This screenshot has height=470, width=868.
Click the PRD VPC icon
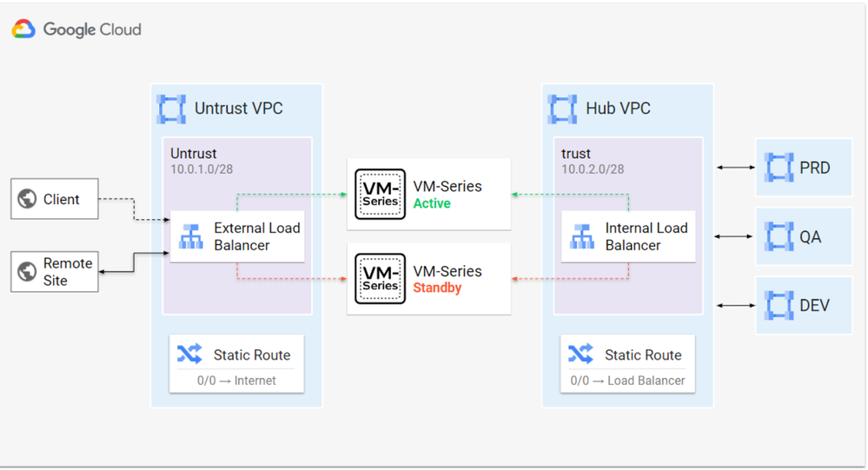click(779, 167)
